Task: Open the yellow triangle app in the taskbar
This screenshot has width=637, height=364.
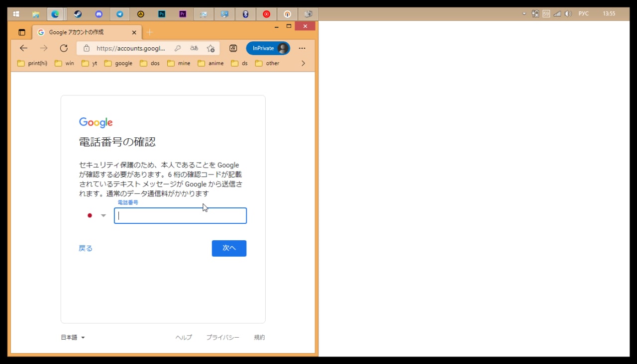Action: click(141, 14)
